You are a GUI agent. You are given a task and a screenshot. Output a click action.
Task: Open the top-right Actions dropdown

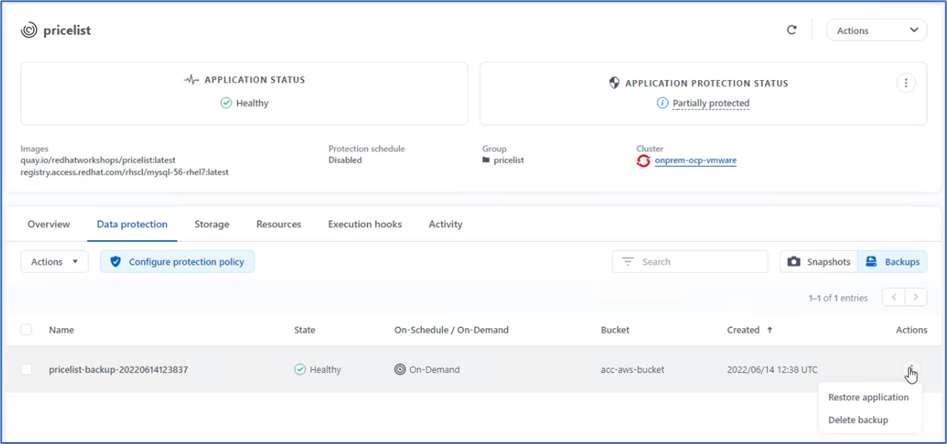click(876, 31)
